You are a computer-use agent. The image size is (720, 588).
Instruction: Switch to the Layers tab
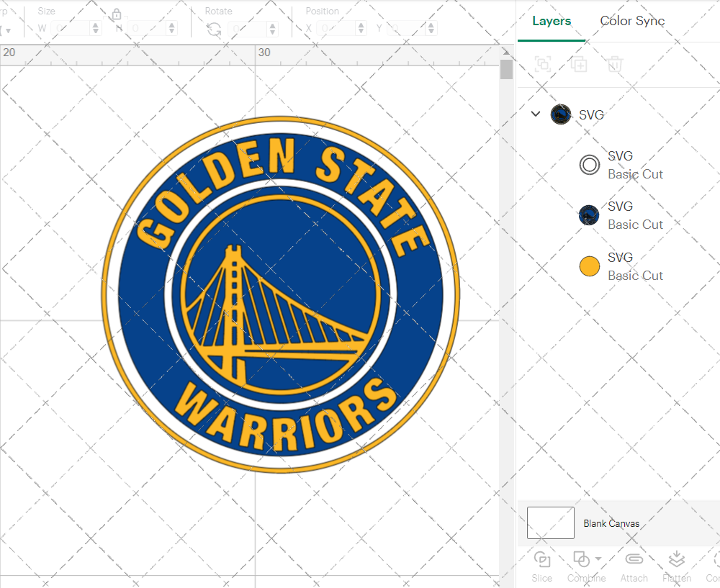(x=552, y=21)
